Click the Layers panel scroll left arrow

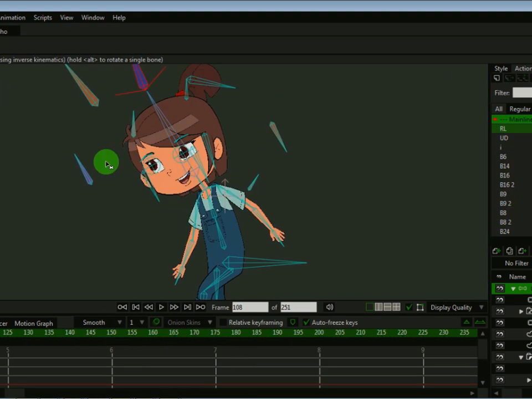click(x=496, y=393)
